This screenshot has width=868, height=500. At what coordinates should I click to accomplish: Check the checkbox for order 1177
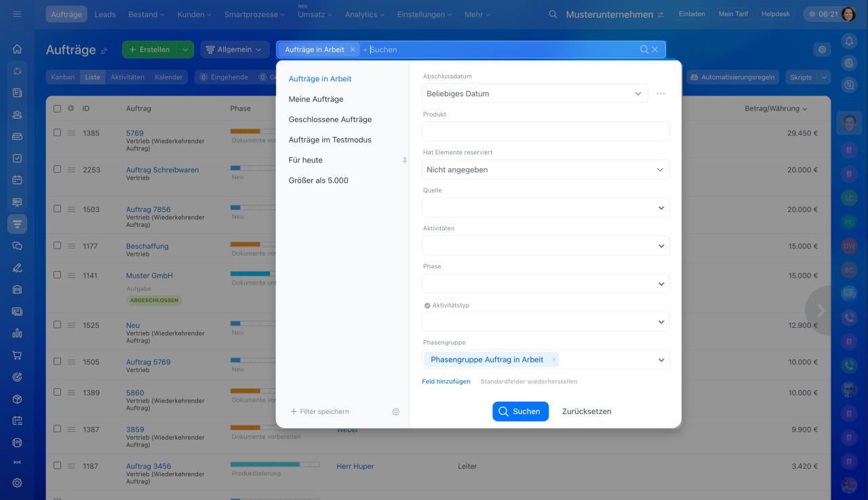tap(57, 246)
